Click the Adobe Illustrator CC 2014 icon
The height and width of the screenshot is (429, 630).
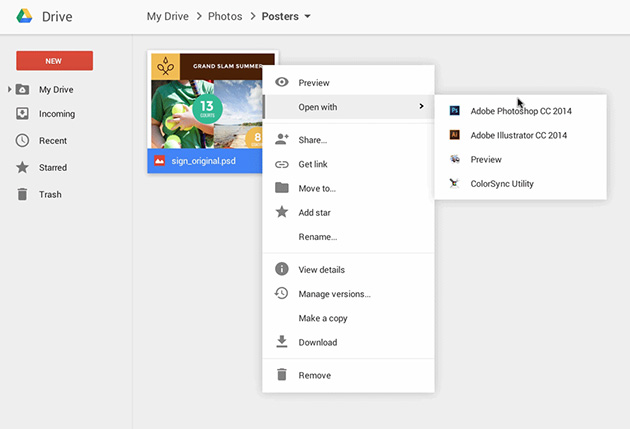[455, 135]
